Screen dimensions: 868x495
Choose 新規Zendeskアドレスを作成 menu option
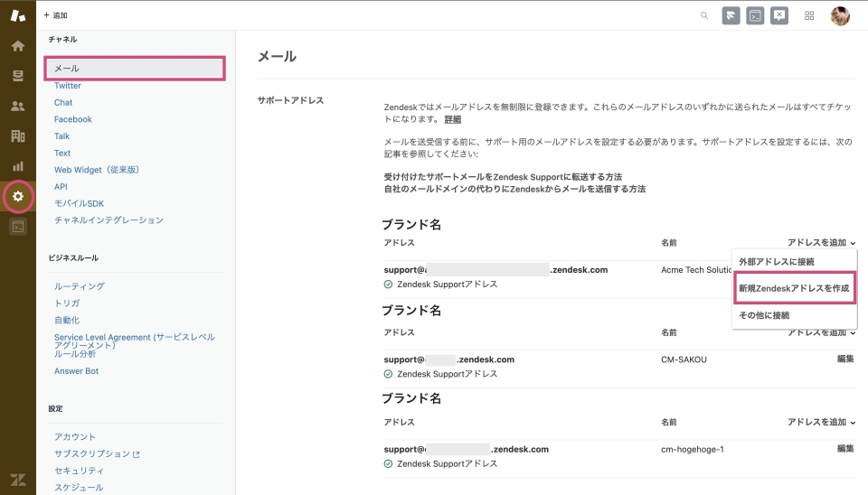coord(795,288)
